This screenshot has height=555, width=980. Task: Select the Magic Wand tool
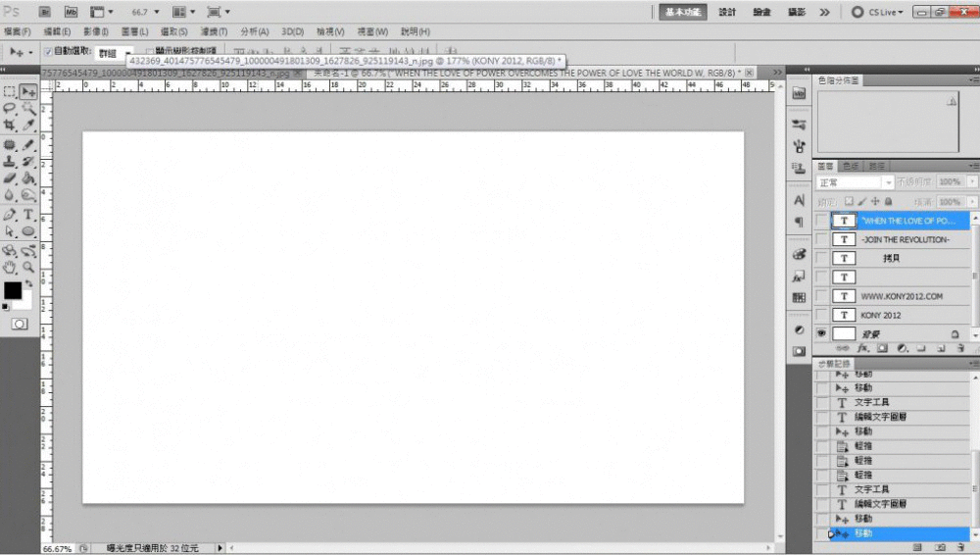tap(28, 109)
